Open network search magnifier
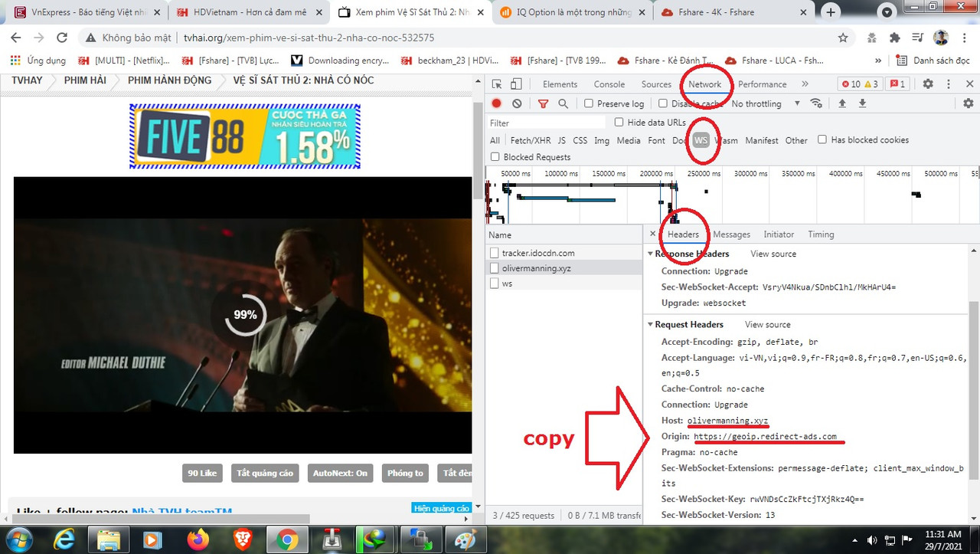The width and height of the screenshot is (980, 554). pyautogui.click(x=563, y=103)
